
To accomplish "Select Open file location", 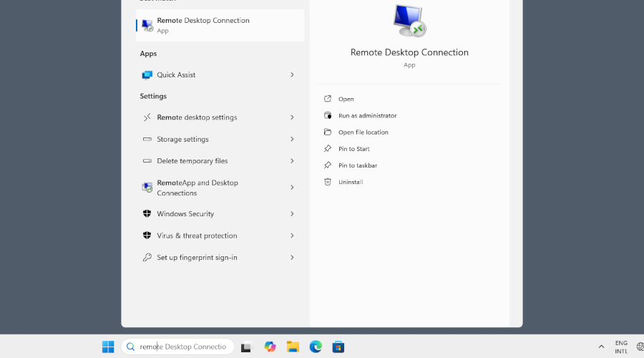I will point(363,132).
